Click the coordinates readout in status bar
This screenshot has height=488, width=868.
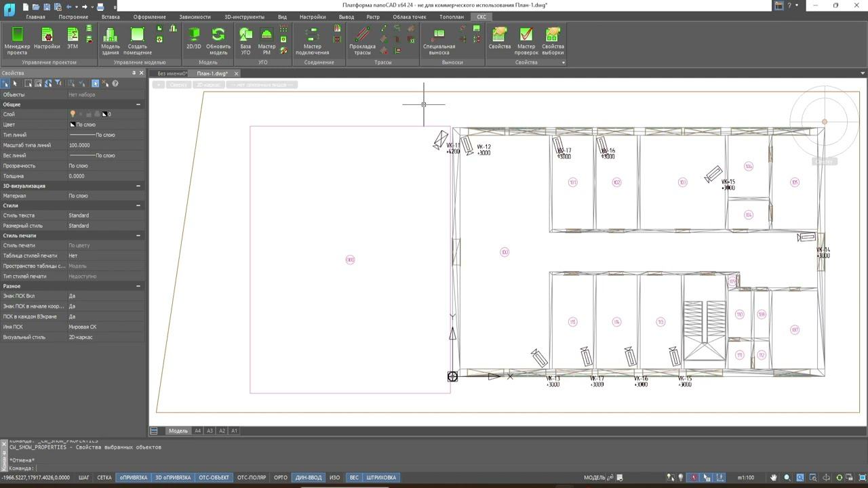pos(36,477)
